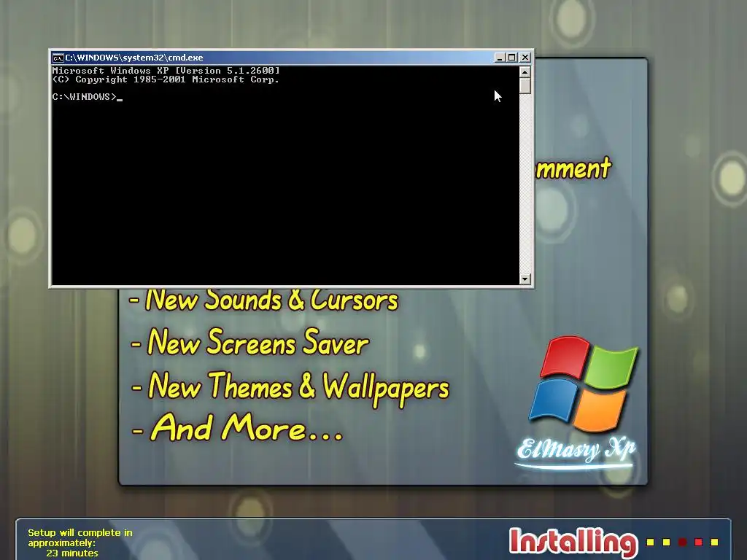Minimize the cmd.exe window
747x560 pixels.
[x=499, y=58]
